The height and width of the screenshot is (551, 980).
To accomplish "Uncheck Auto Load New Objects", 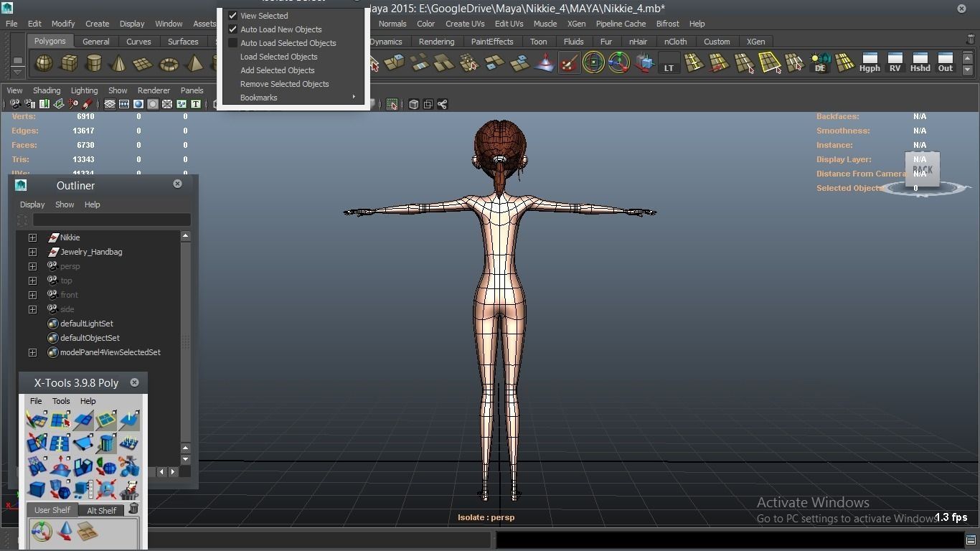I will [232, 29].
